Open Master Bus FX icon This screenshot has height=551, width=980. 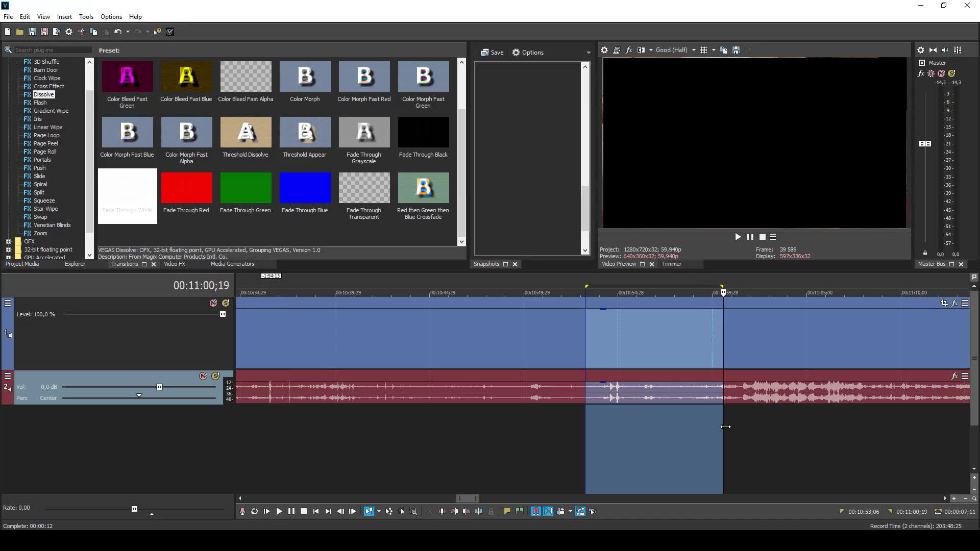(x=921, y=73)
